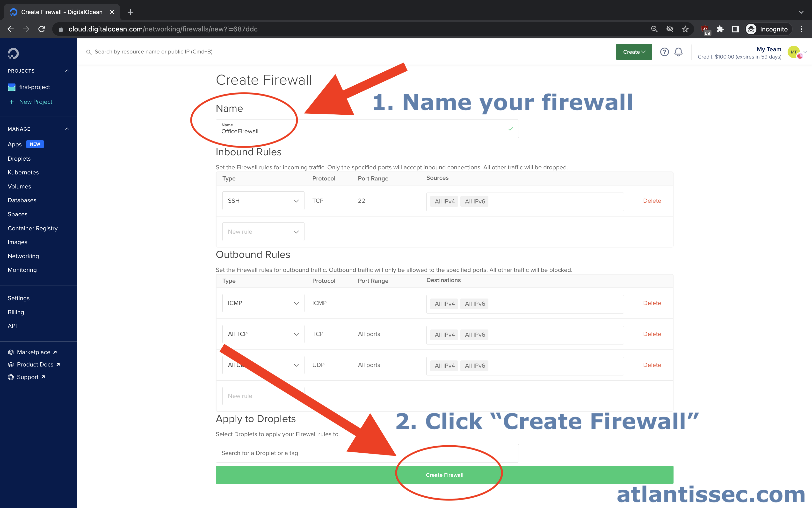
Task: Click the first-project envelope icon
Action: [x=11, y=87]
